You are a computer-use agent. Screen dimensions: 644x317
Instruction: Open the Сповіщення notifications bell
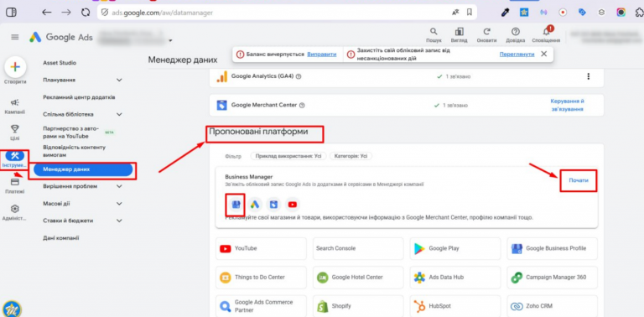(546, 35)
